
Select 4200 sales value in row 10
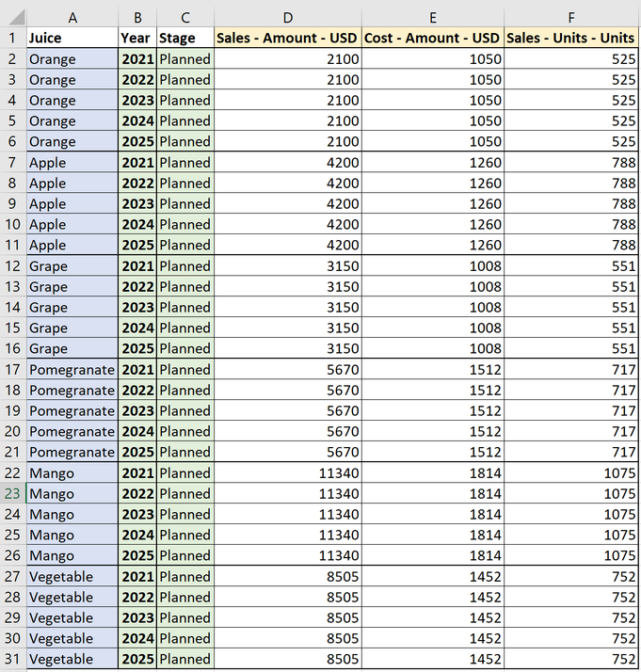[x=288, y=224]
